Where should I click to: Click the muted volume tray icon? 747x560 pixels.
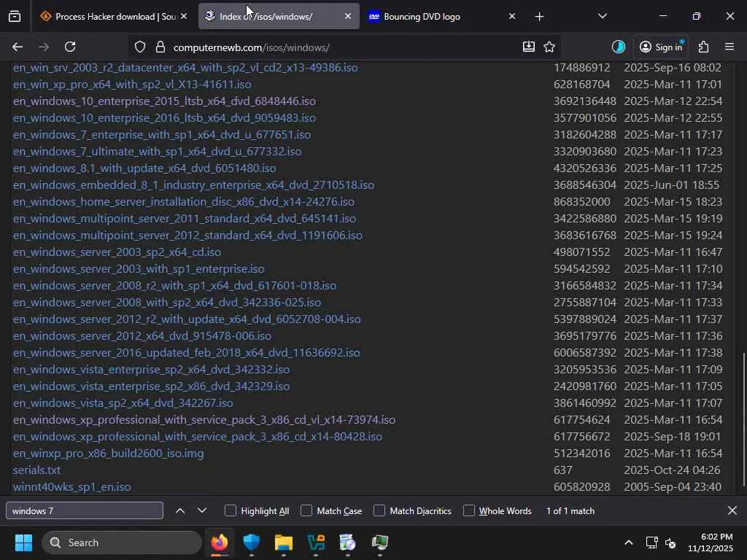(x=670, y=542)
